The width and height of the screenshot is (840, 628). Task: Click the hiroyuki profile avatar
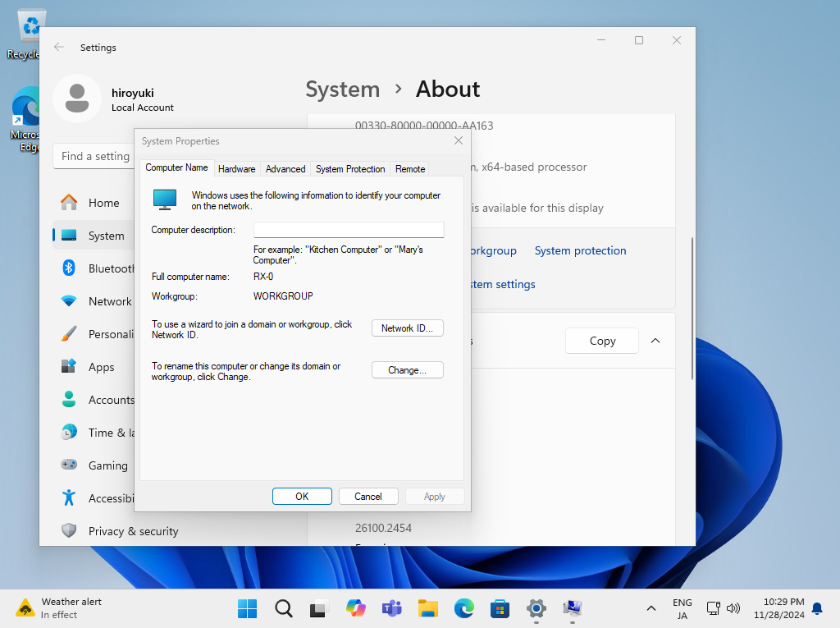pyautogui.click(x=77, y=99)
